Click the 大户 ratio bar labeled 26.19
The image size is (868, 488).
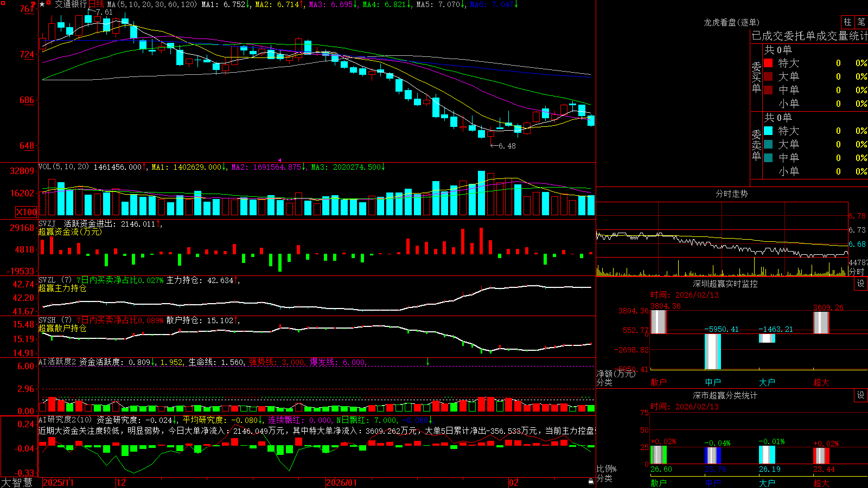767,455
